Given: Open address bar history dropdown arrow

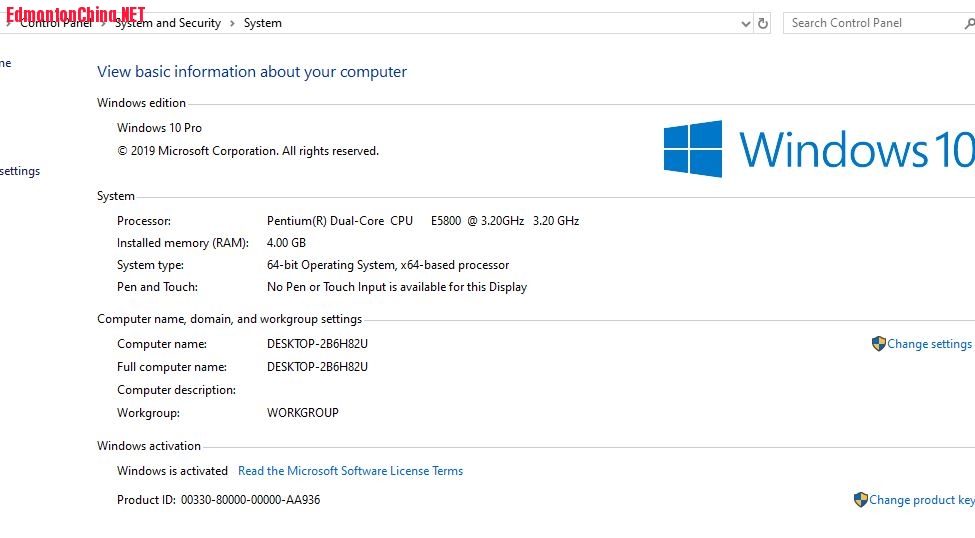Looking at the screenshot, I should point(746,24).
